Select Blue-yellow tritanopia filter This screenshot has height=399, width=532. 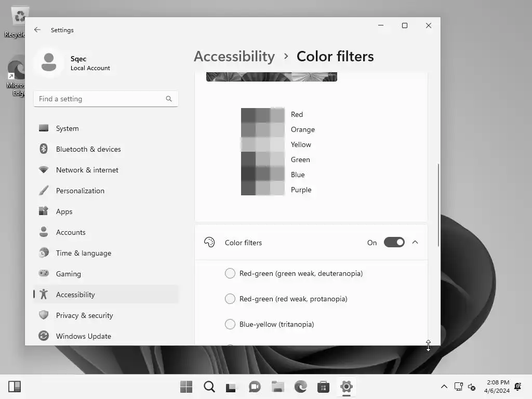pos(230,324)
